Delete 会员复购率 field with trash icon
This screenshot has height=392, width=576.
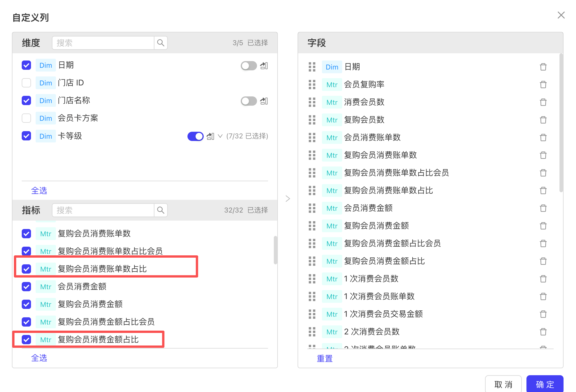coord(543,85)
